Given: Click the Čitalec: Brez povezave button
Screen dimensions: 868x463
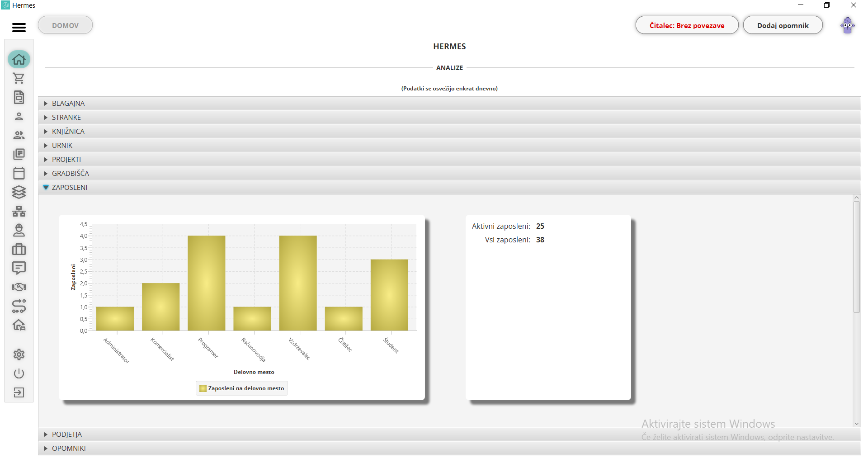Looking at the screenshot, I should [x=687, y=25].
